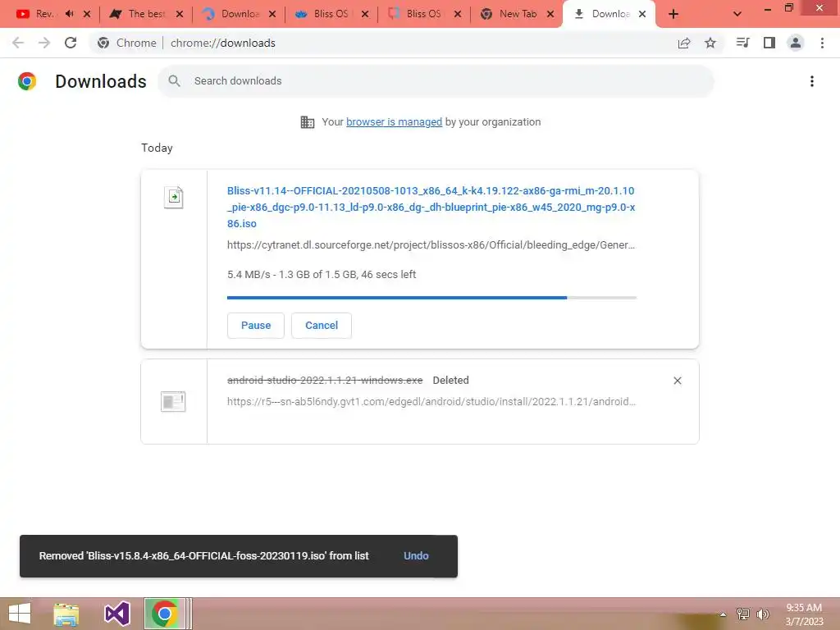Close 'The best' tab

point(180,14)
